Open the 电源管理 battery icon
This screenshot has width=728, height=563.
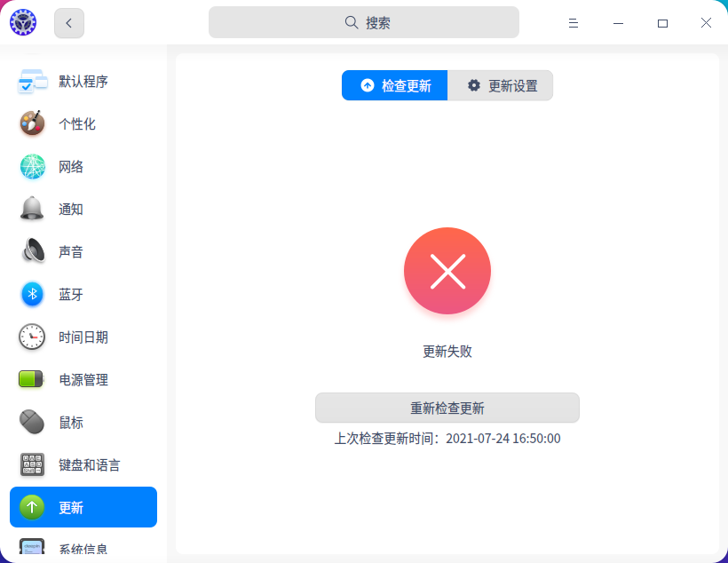tap(31, 379)
